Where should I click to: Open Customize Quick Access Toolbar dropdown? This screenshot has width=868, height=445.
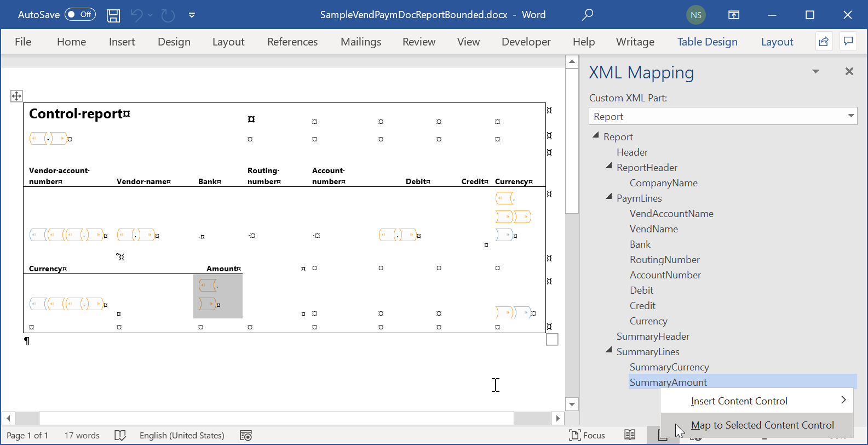point(192,15)
